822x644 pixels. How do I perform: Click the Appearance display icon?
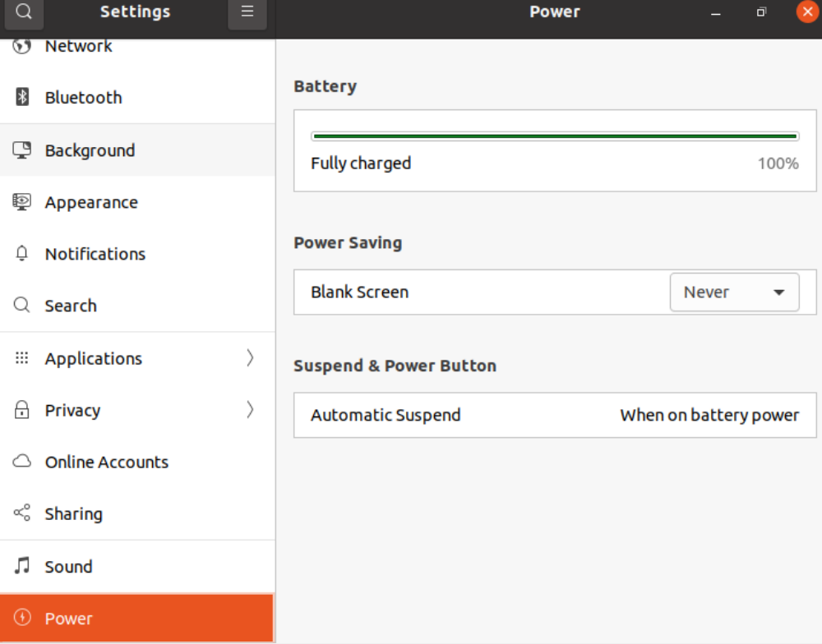tap(22, 202)
